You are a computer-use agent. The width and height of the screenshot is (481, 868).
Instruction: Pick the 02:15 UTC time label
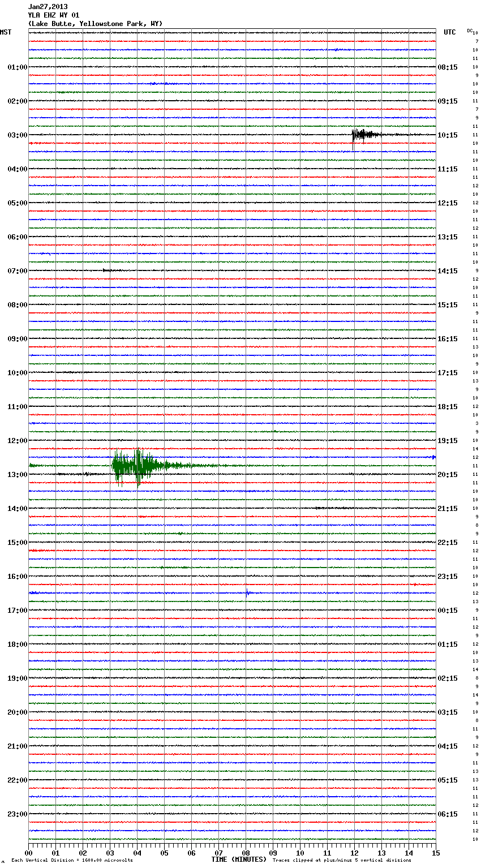[x=448, y=678]
